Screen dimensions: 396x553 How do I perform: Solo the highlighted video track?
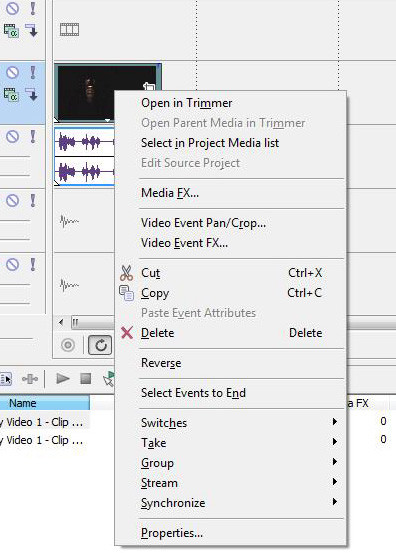pyautogui.click(x=33, y=73)
